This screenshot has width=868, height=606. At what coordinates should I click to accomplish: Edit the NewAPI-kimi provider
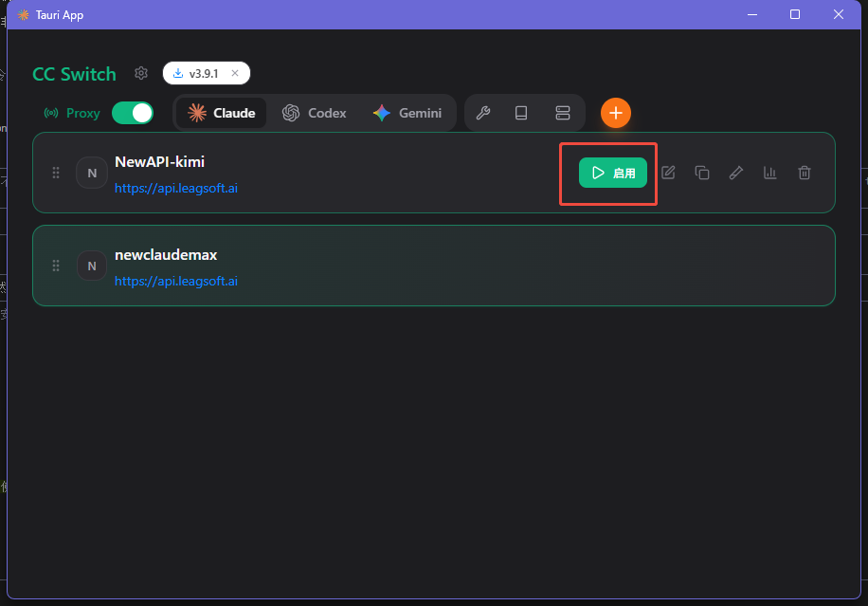coord(668,173)
